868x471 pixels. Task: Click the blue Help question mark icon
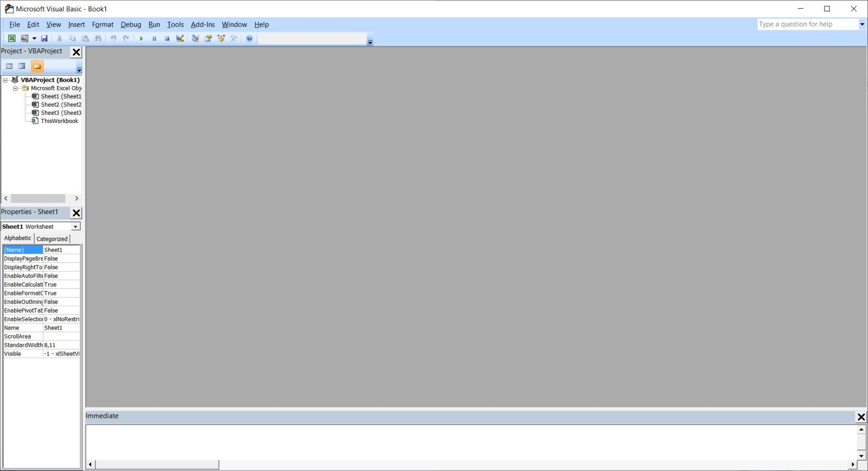pos(250,38)
